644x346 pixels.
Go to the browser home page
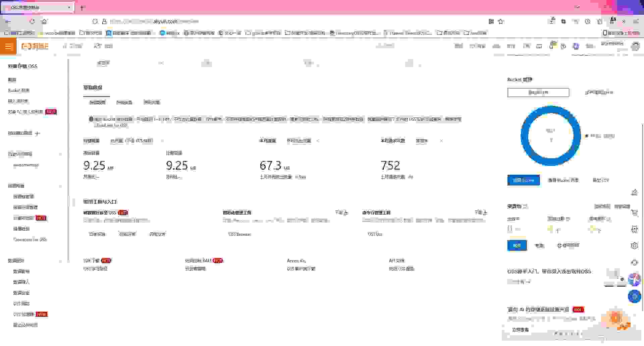[x=44, y=21]
